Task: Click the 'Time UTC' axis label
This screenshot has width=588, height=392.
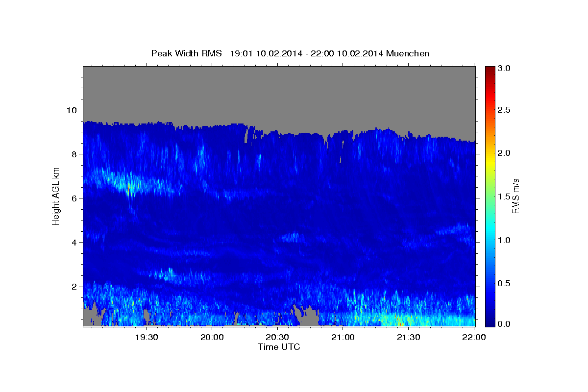Action: point(279,347)
